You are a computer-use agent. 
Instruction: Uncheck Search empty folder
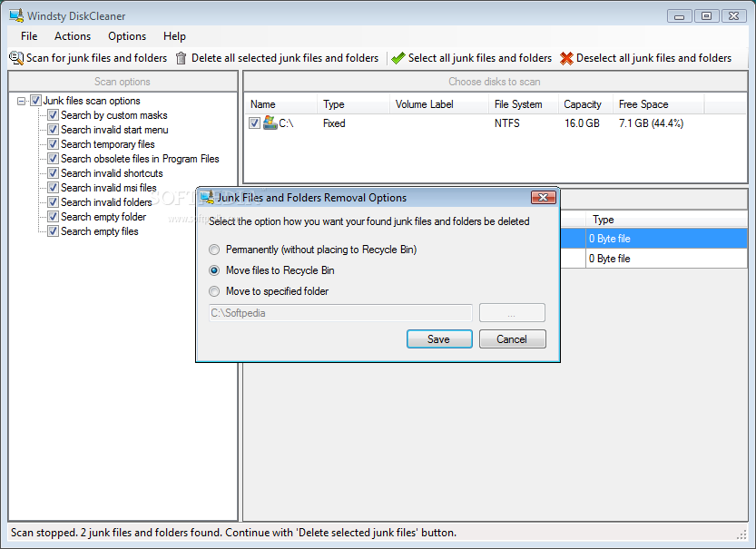tap(53, 216)
